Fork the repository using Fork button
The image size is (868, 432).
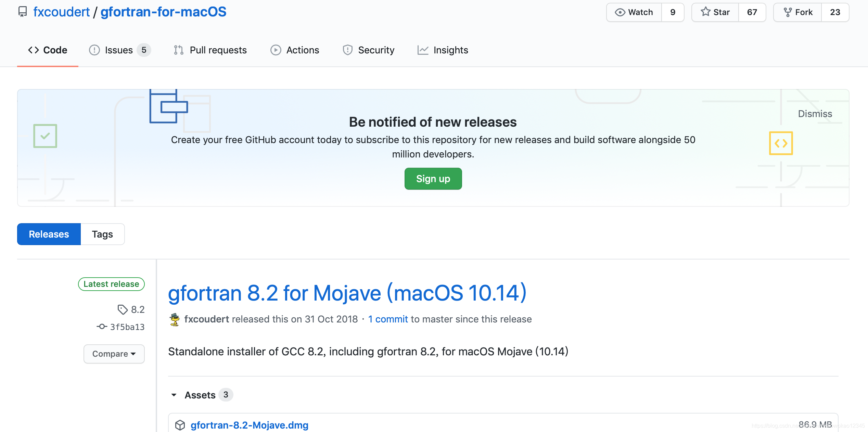click(797, 12)
